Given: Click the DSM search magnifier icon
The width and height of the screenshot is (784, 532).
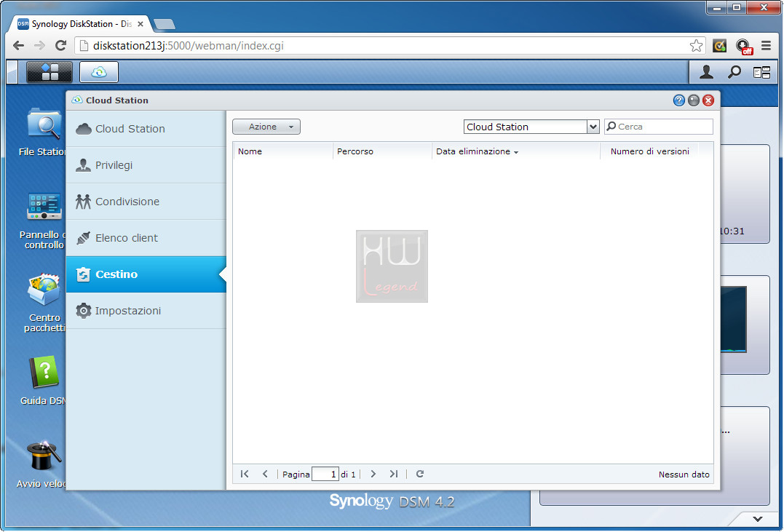Looking at the screenshot, I should pyautogui.click(x=734, y=73).
